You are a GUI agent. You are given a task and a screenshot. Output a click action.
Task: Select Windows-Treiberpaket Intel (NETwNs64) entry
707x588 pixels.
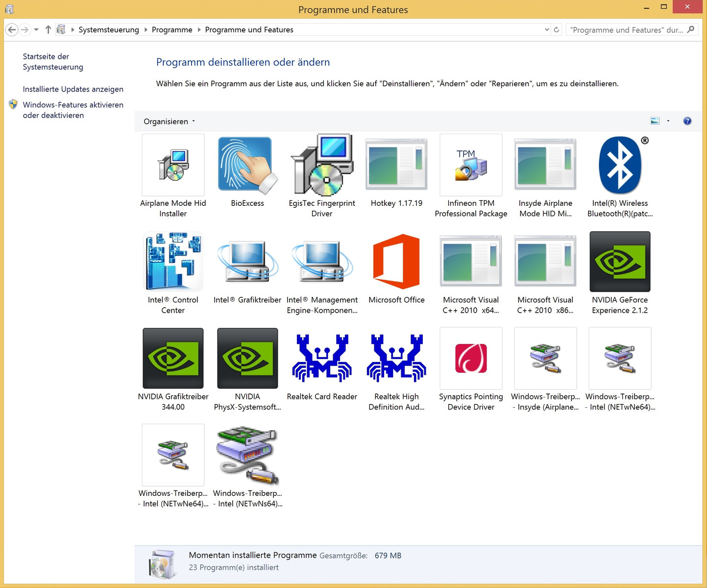tap(247, 466)
